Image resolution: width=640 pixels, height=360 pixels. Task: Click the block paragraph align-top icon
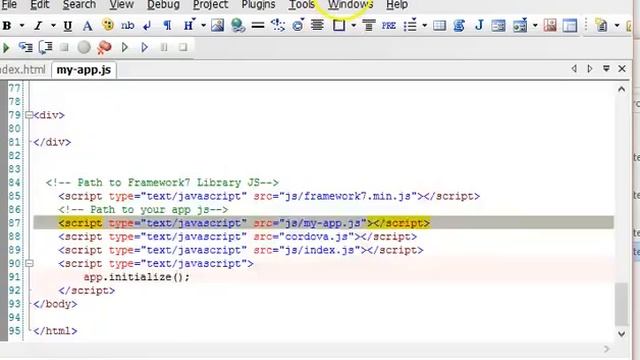pos(369,25)
